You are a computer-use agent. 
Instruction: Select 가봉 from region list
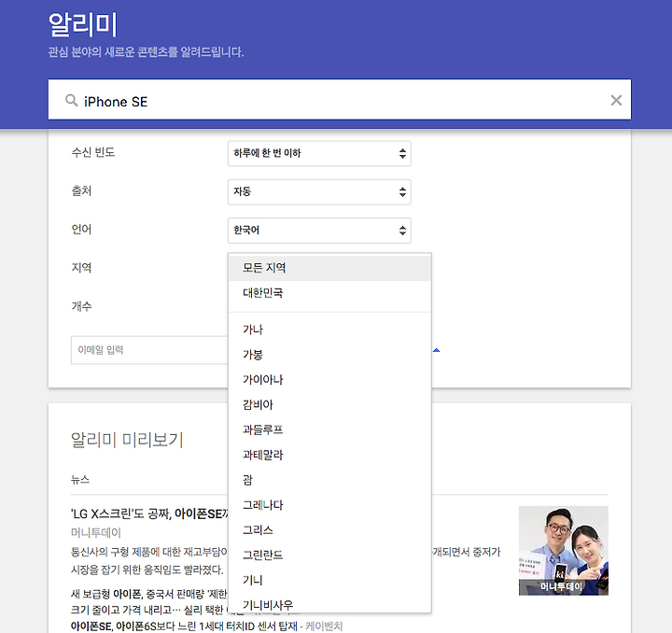329,355
